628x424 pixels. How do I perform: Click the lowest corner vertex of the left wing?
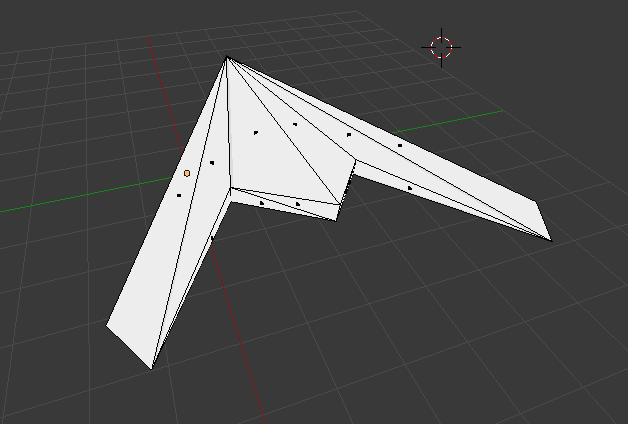tap(151, 369)
